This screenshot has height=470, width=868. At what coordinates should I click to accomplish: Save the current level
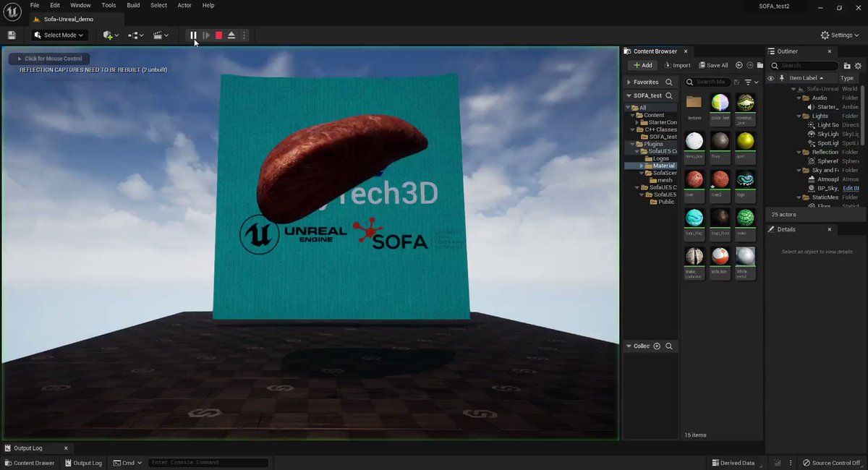pyautogui.click(x=12, y=35)
